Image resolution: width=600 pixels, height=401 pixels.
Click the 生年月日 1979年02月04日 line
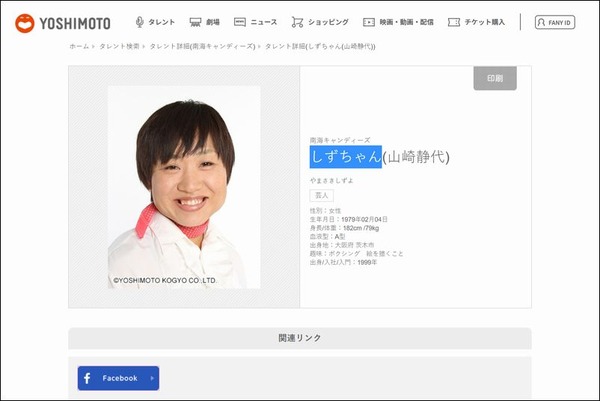349,219
